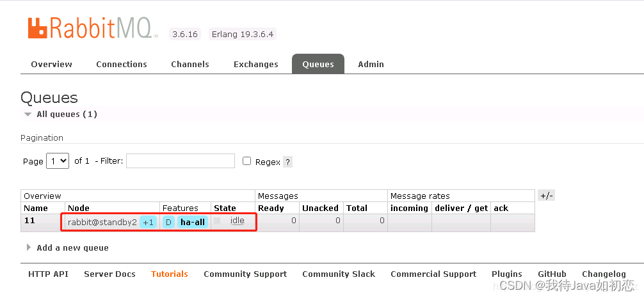Click the idle state label
This screenshot has width=644, height=298.
[237, 221]
